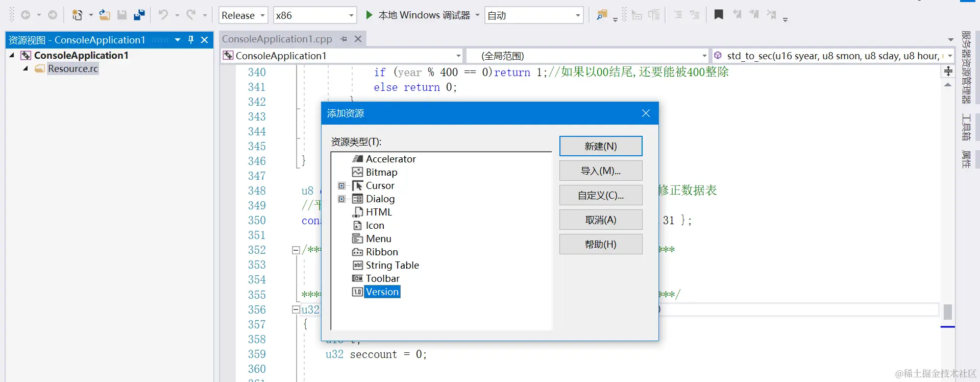Show the open document tabs list
This screenshot has height=382, width=980.
950,39
